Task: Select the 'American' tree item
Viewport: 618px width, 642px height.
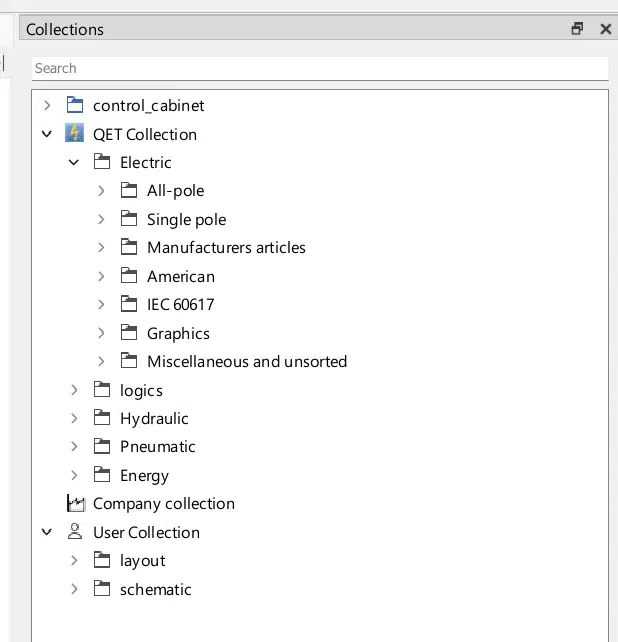Action: click(181, 276)
